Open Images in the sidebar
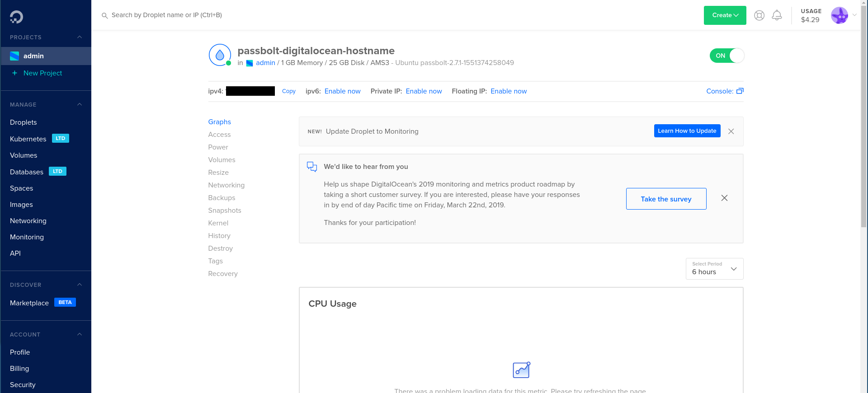The image size is (868, 393). point(21,205)
